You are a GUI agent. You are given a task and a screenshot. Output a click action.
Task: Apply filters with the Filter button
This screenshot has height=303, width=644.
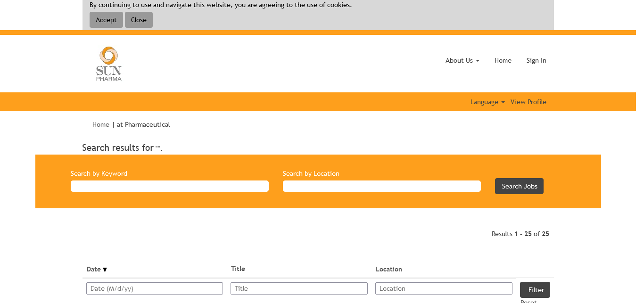tap(535, 290)
